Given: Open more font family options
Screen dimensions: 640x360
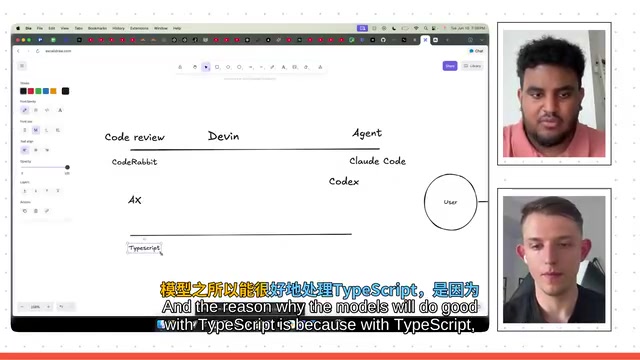Looking at the screenshot, I should 60,110.
